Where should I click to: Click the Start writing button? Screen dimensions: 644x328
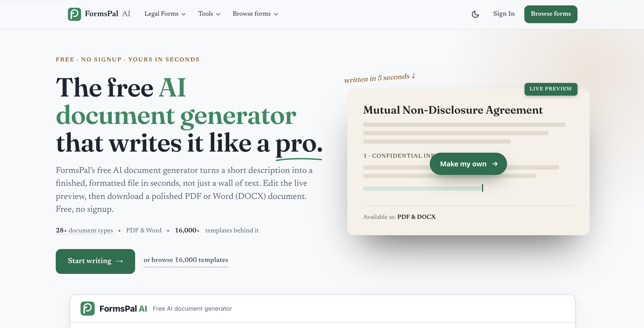[x=95, y=261]
